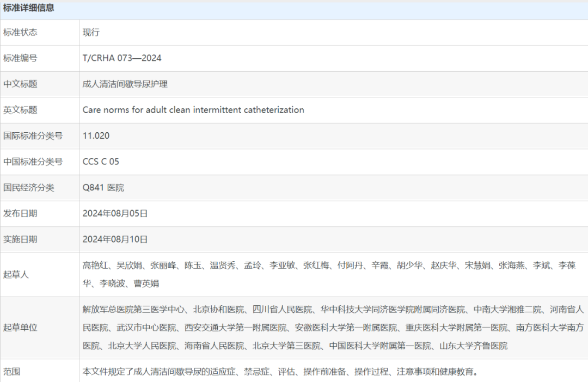The image size is (588, 382).
Task: Select the date 2024年08月05日
Action: (115, 213)
